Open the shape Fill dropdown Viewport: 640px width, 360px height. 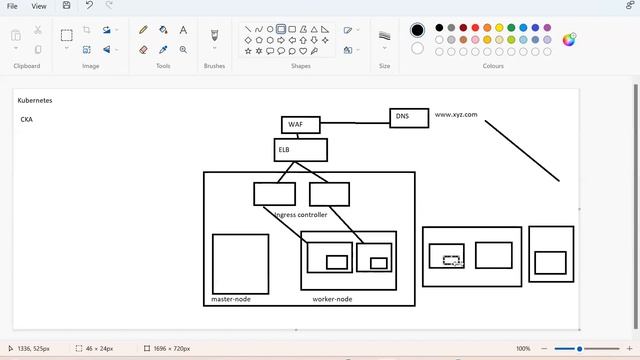(x=351, y=50)
